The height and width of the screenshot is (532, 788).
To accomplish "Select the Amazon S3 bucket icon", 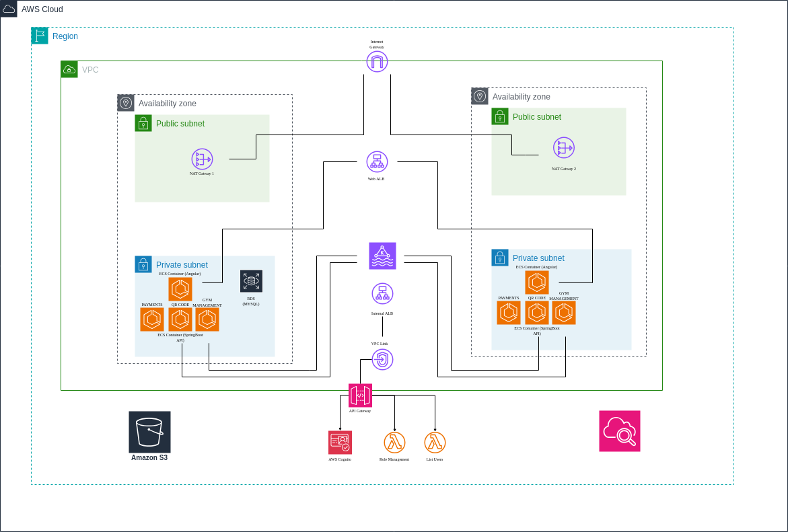I will (x=149, y=431).
